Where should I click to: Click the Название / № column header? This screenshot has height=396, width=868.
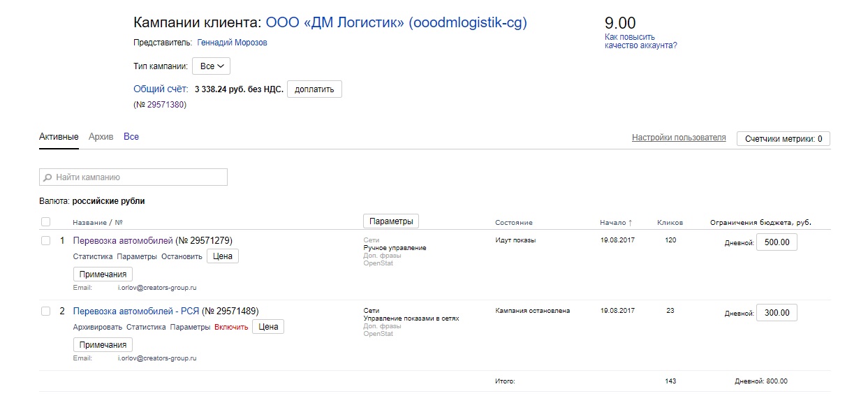98,223
